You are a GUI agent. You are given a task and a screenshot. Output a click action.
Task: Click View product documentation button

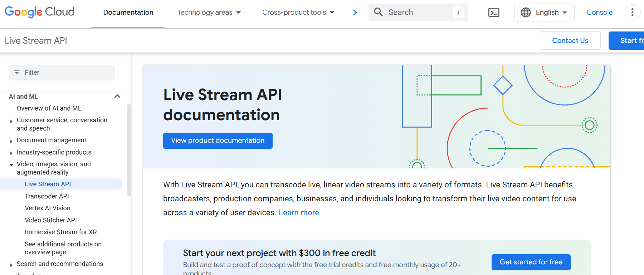coord(218,141)
